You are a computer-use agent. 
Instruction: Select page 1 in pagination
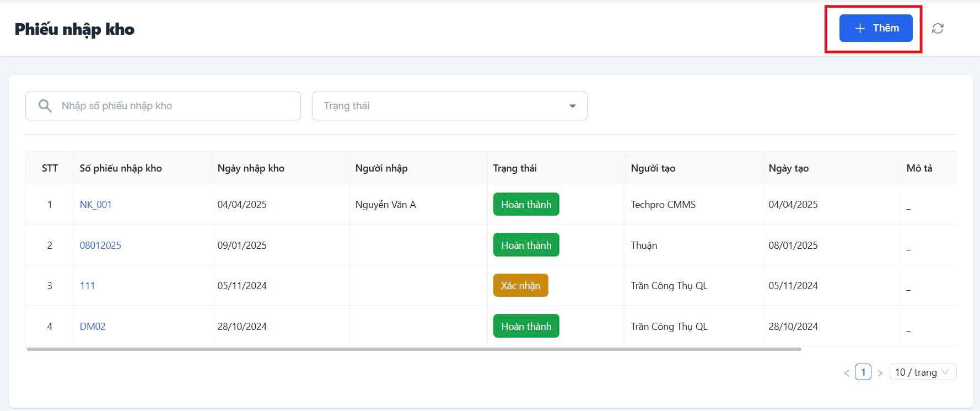coord(863,372)
